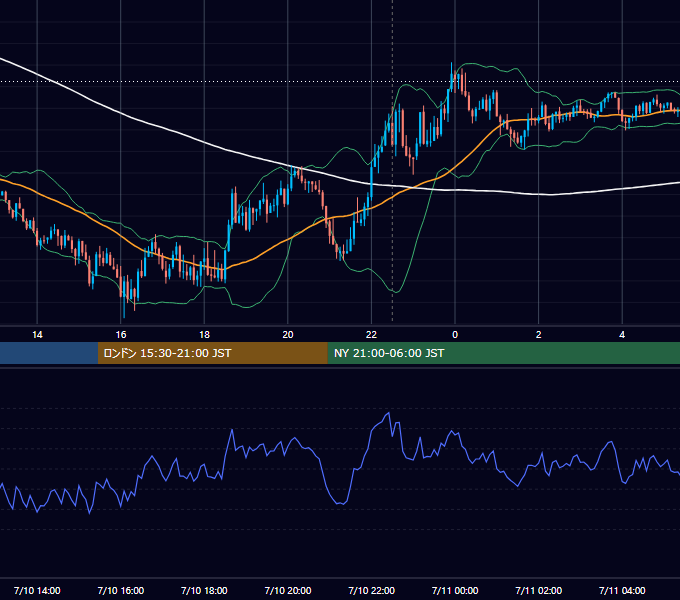This screenshot has height=600, width=680.
Task: Click the hour label 14 on time axis
Action: pos(37,335)
